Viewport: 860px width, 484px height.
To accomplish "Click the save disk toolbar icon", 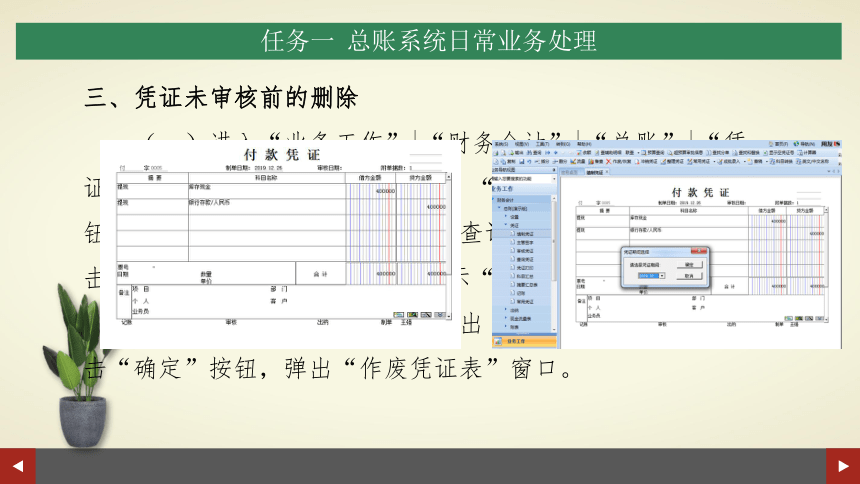I will coord(522,161).
